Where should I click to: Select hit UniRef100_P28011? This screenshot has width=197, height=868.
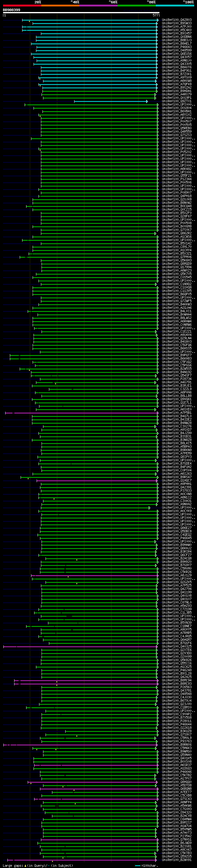pos(177,721)
